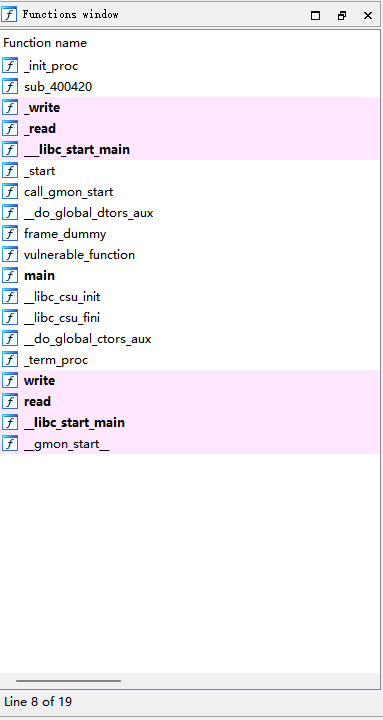Select the __gmon_start__ function
The width and height of the screenshot is (383, 720).
[x=67, y=444]
